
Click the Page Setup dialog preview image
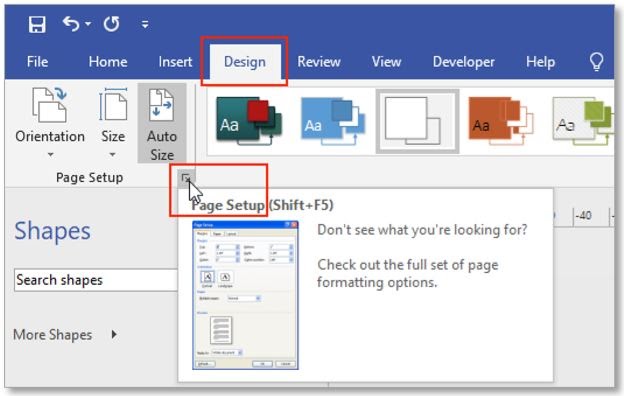point(245,295)
